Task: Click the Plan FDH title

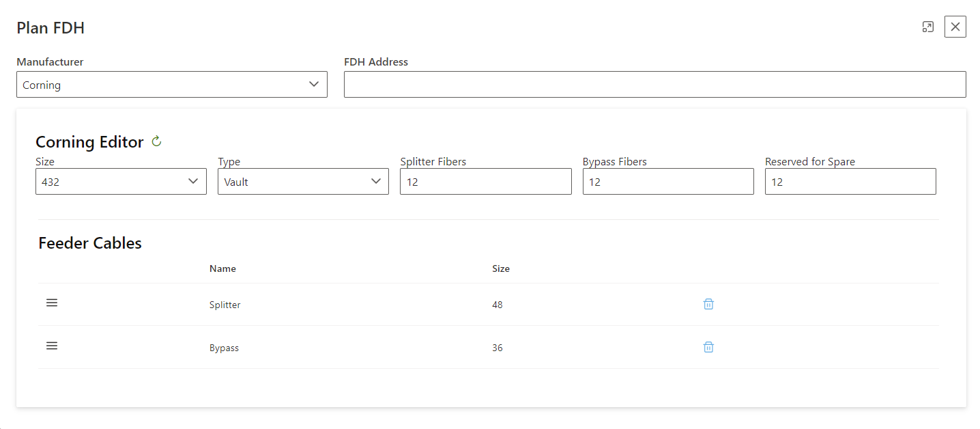Action: (x=51, y=28)
